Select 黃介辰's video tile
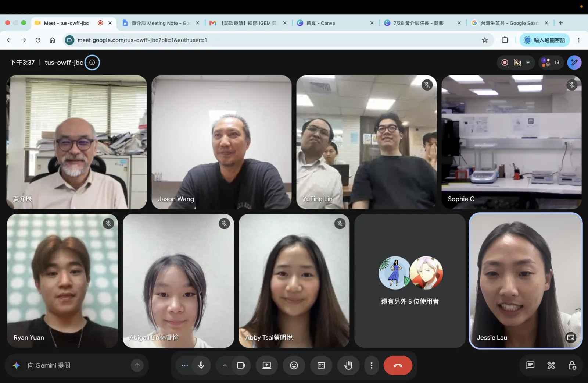The height and width of the screenshot is (383, 588). pos(76,142)
